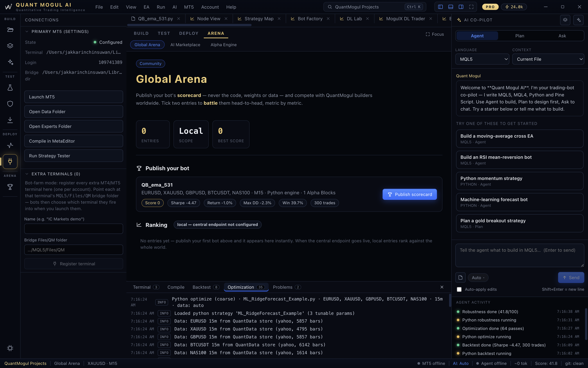Image resolution: width=588 pixels, height=368 pixels.
Task: Open the EA menu
Action: (x=146, y=7)
